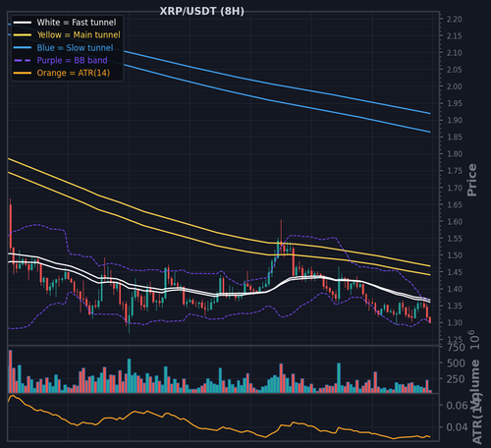This screenshot has width=491, height=448.
Task: Click the XRP/USDT (8H) chart title
Action: (201, 11)
